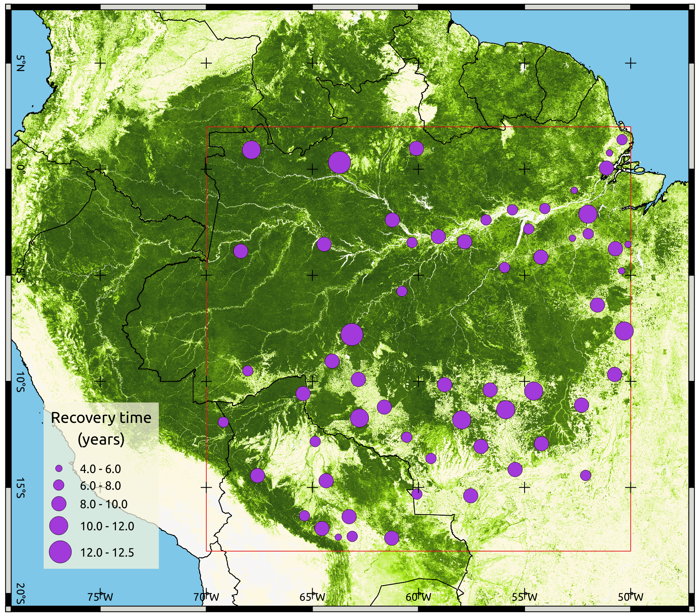Select the "12.0 - 12.5" legend label
700x616 pixels.
[107, 552]
